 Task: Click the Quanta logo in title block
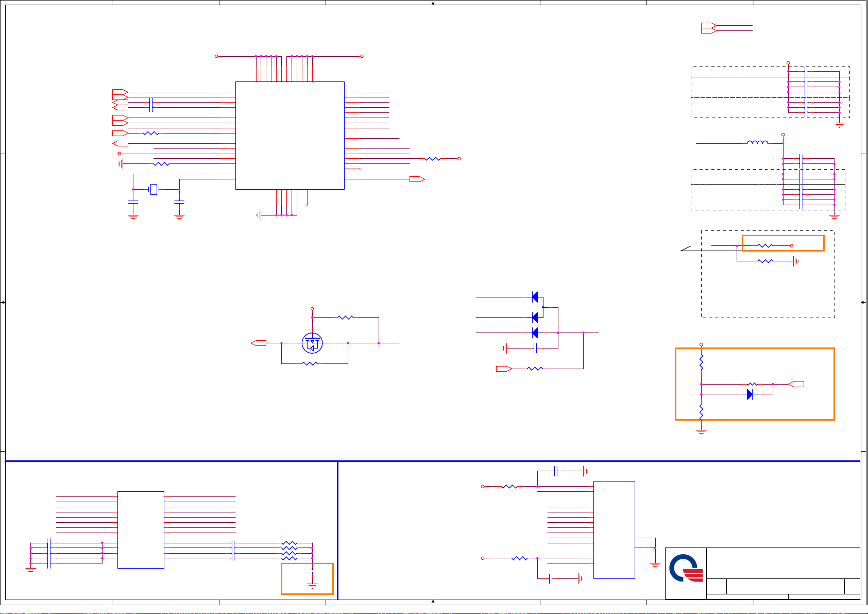click(x=686, y=568)
